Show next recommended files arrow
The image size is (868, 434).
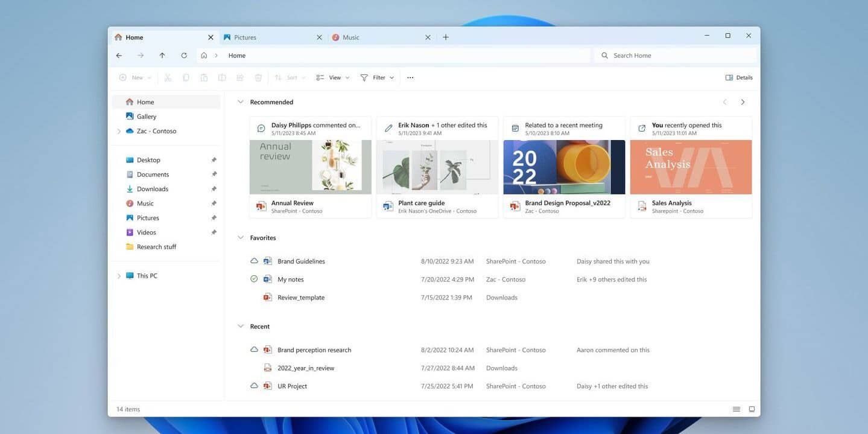pyautogui.click(x=743, y=103)
